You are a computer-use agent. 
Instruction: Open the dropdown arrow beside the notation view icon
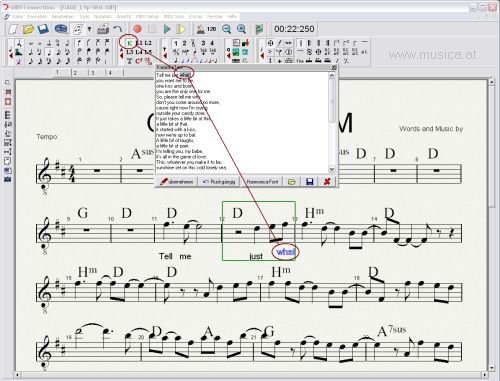(89, 29)
